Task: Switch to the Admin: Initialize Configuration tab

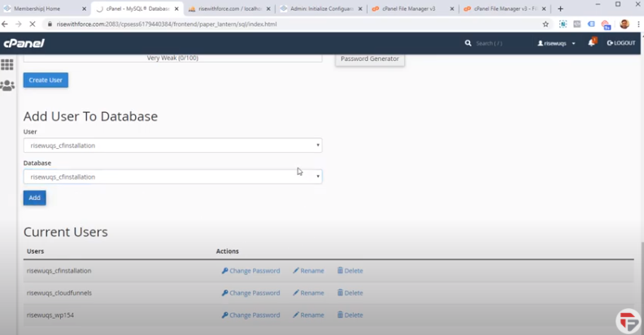Action: (x=319, y=9)
